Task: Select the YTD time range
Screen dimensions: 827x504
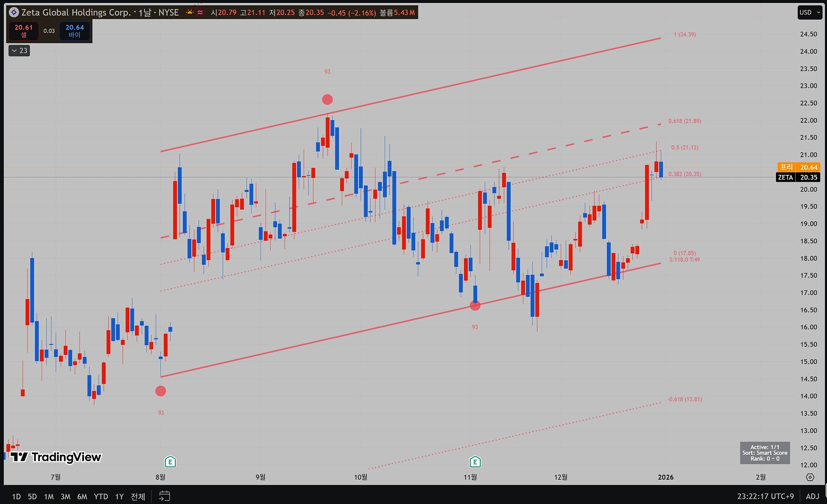Action: (101, 497)
